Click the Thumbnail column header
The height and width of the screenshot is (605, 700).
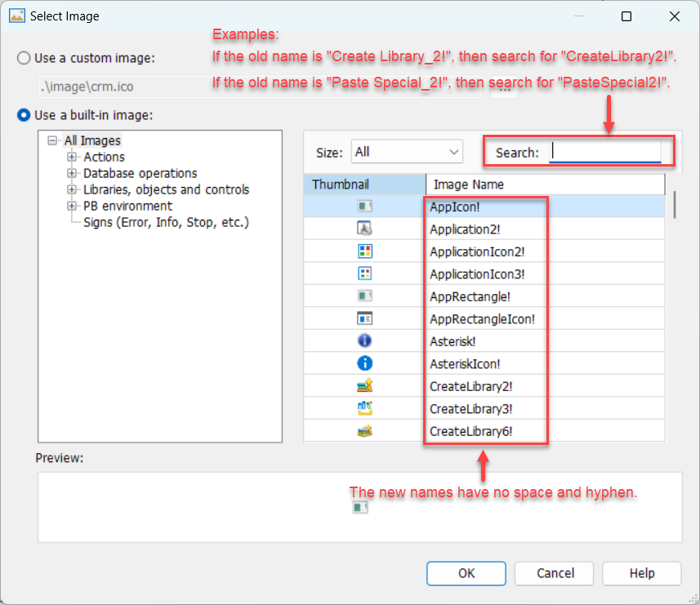(x=364, y=185)
